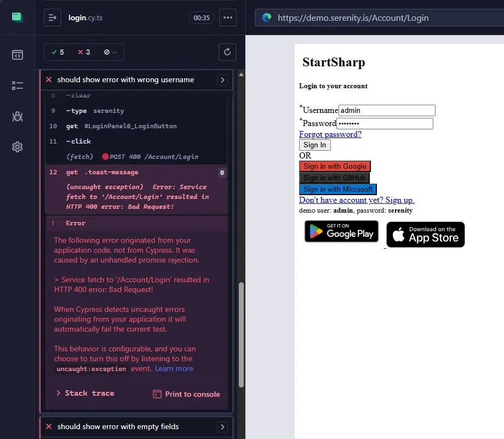The image size is (504, 439).
Task: Toggle the specs list panel button
Action: pos(53,18)
